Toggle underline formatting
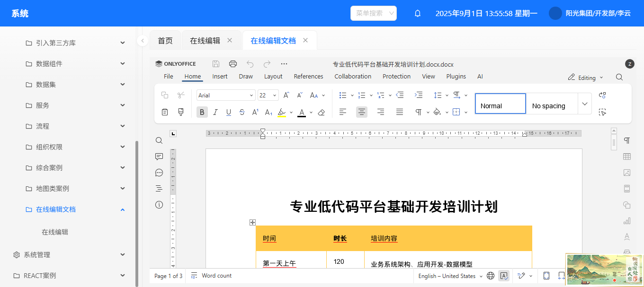This screenshot has width=644, height=287. pos(229,112)
